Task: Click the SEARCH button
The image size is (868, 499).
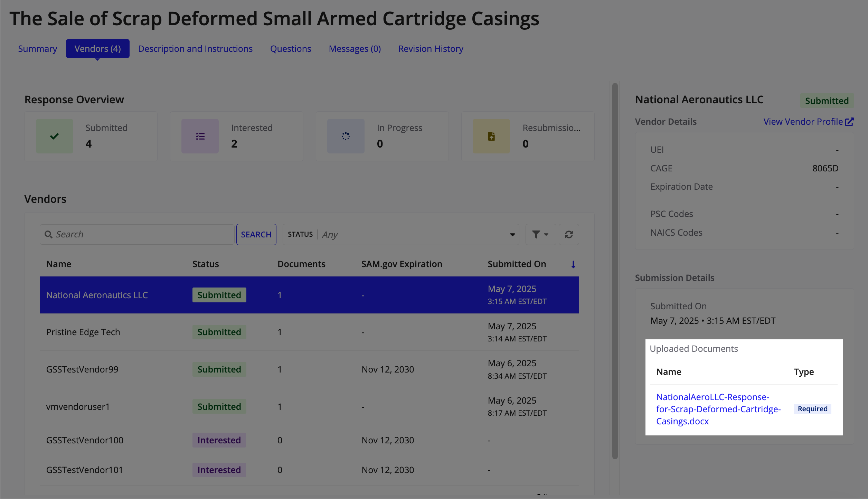Action: (256, 235)
